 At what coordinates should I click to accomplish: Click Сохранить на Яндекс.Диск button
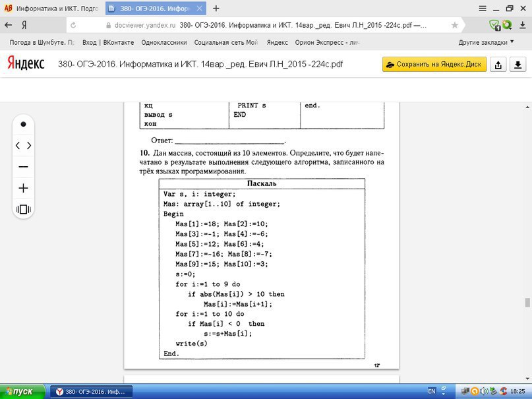click(x=434, y=65)
